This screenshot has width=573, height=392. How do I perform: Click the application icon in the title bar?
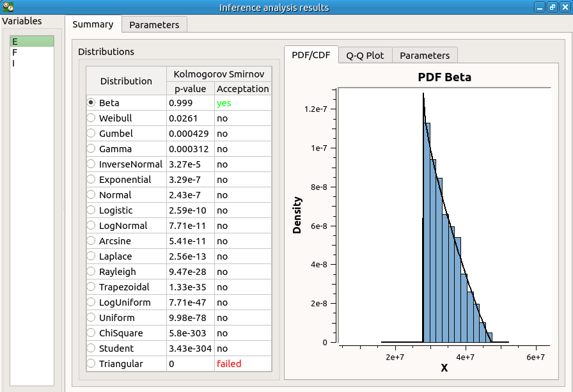[x=8, y=7]
